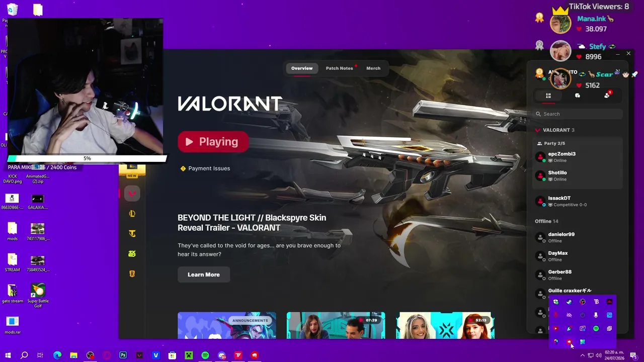Image resolution: width=644 pixels, height=362 pixels.
Task: Open Photoshop from the taskbar
Action: point(123,355)
